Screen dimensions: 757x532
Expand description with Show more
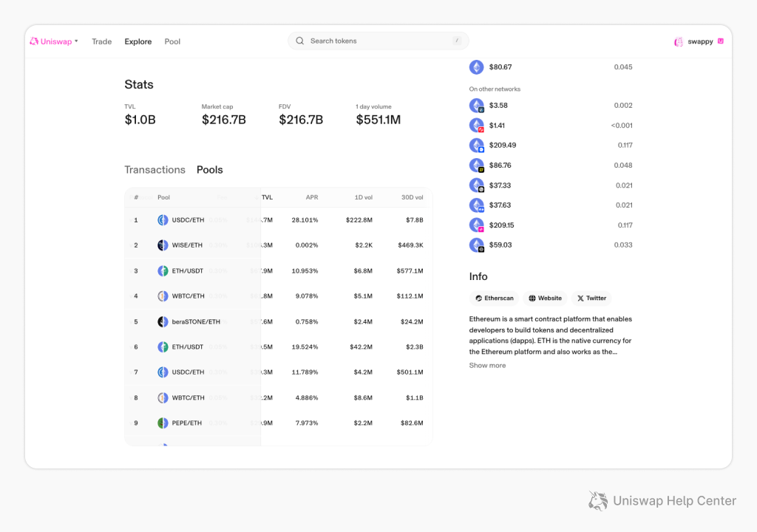click(x=487, y=366)
